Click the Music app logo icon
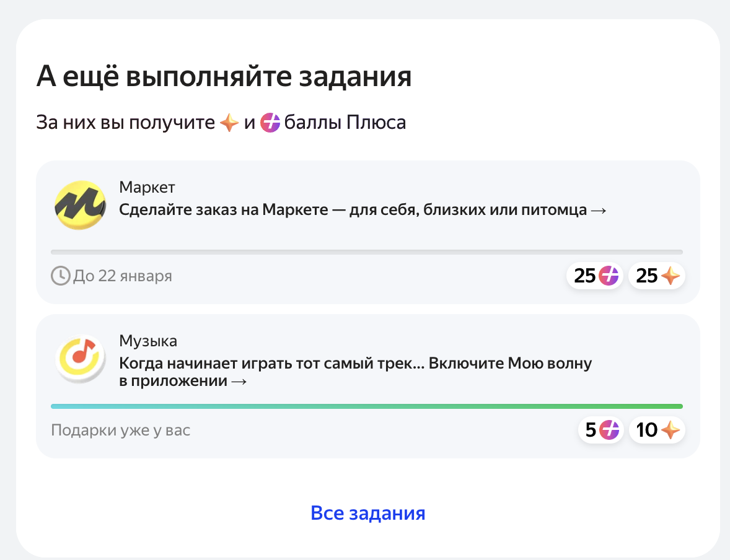The height and width of the screenshot is (560, 730). pyautogui.click(x=80, y=359)
